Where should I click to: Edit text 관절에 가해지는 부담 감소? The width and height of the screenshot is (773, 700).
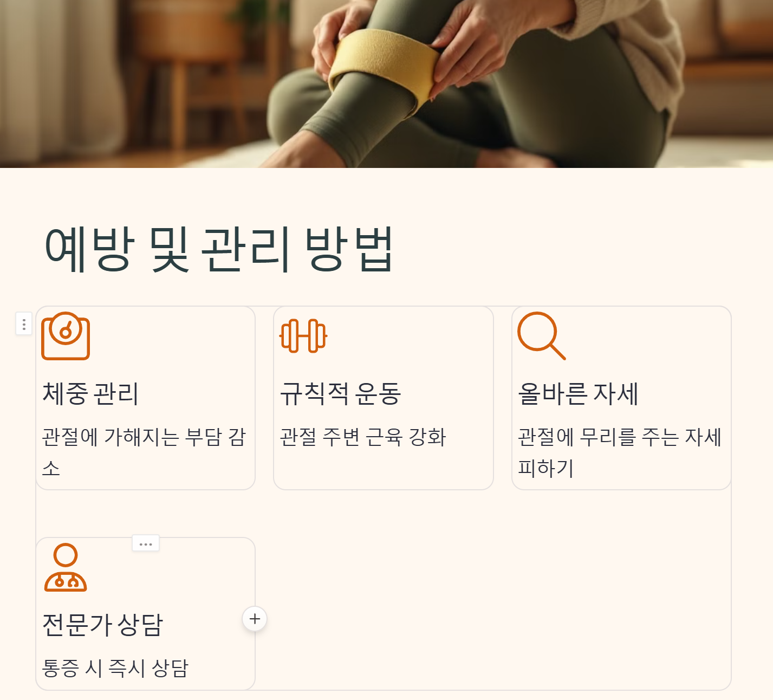point(144,452)
